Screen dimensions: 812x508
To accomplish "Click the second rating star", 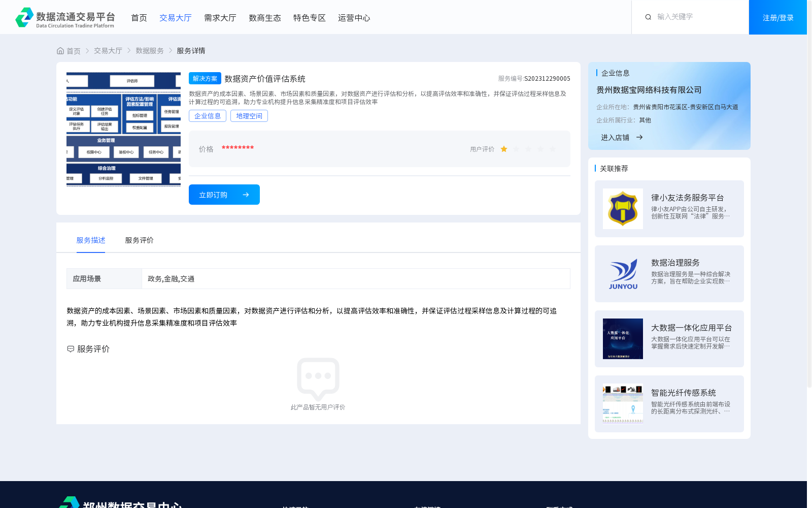I will 516,149.
